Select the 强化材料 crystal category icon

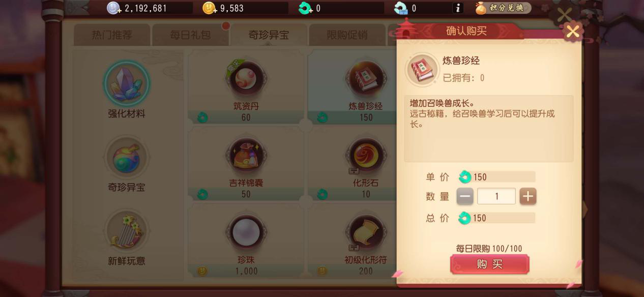click(127, 83)
